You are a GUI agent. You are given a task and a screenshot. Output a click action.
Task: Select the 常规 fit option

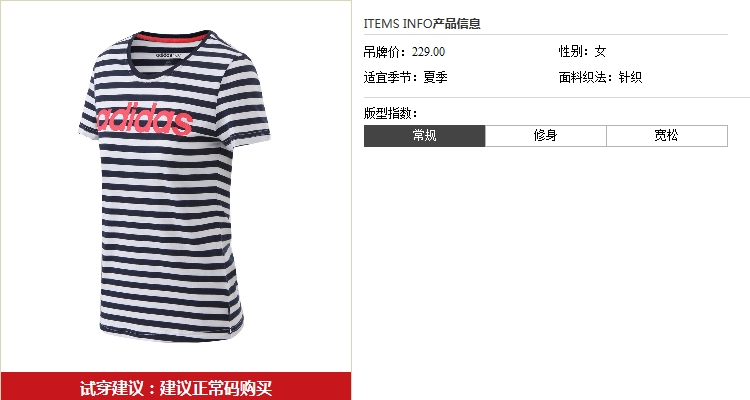click(x=424, y=136)
